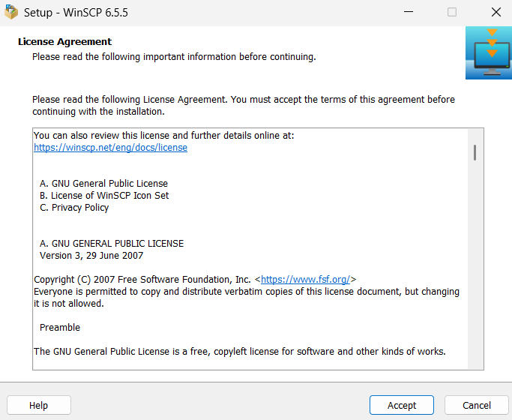Close the WinSCP Setup window
The height and width of the screenshot is (420, 512).
point(496,12)
